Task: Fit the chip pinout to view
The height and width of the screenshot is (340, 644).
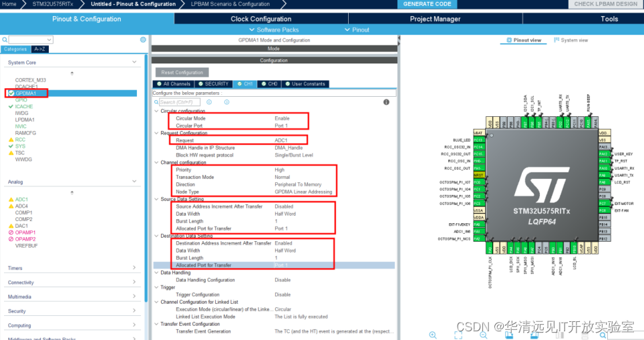Action: 458,335
